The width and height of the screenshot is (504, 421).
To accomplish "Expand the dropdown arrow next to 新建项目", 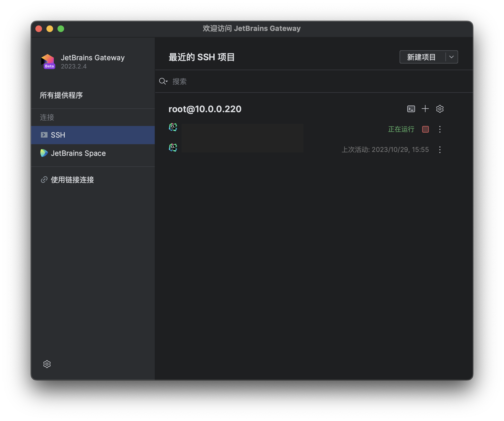I will coord(452,57).
